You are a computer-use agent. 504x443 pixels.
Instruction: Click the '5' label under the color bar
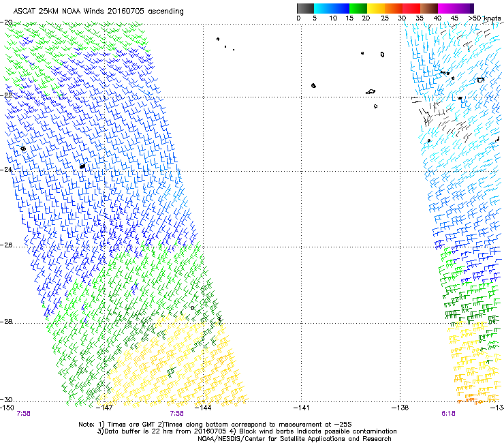coord(315,18)
